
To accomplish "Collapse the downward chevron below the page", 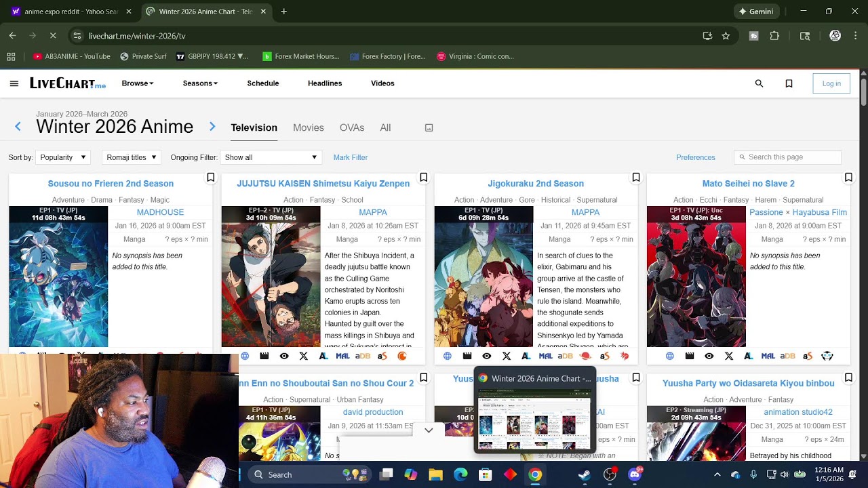I will click(429, 430).
